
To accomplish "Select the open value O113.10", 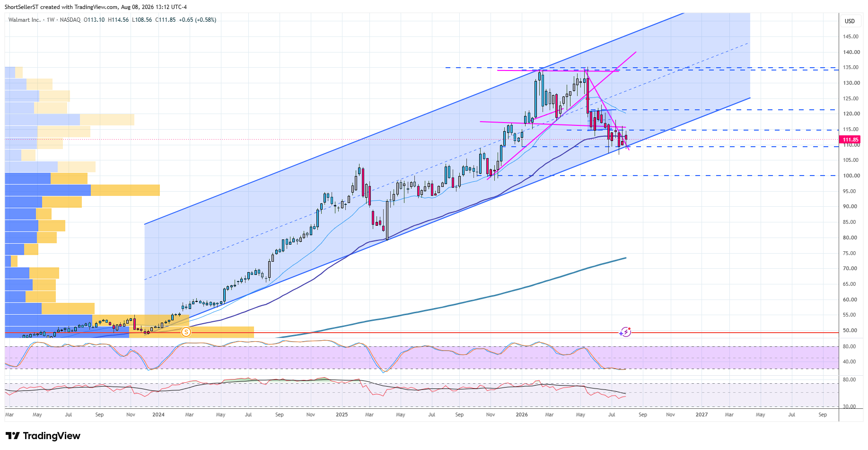I will (94, 20).
